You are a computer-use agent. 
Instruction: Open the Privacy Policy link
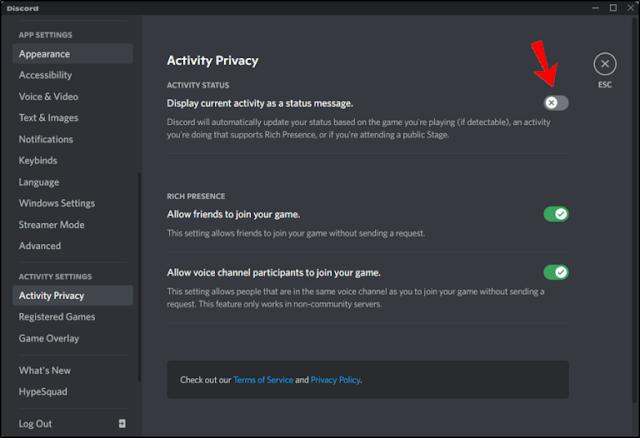coord(336,380)
